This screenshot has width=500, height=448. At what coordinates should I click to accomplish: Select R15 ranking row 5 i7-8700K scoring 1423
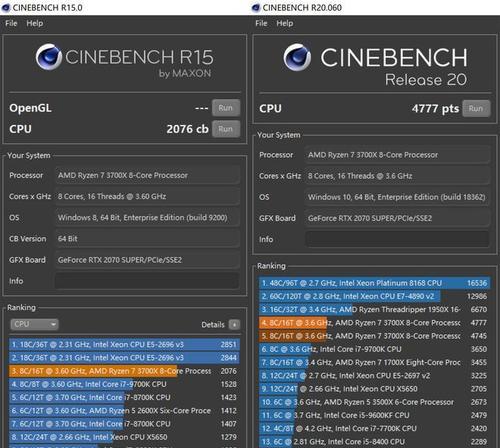pos(124,397)
